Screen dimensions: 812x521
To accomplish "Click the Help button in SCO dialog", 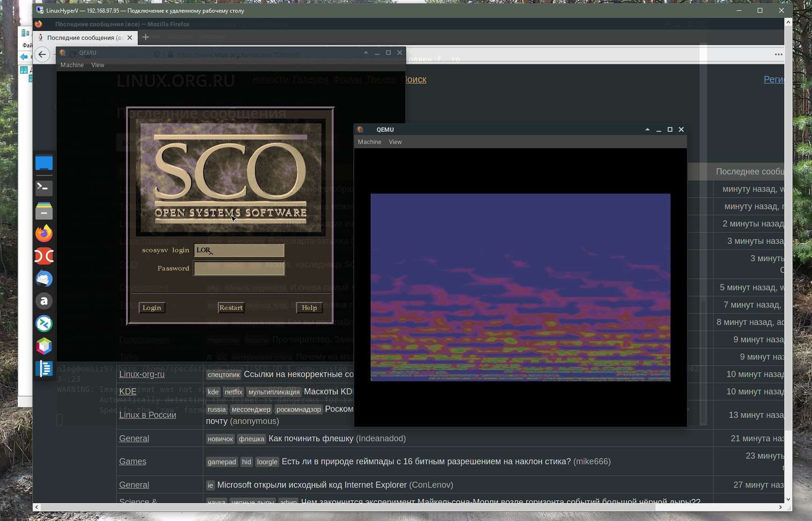I will pos(309,308).
